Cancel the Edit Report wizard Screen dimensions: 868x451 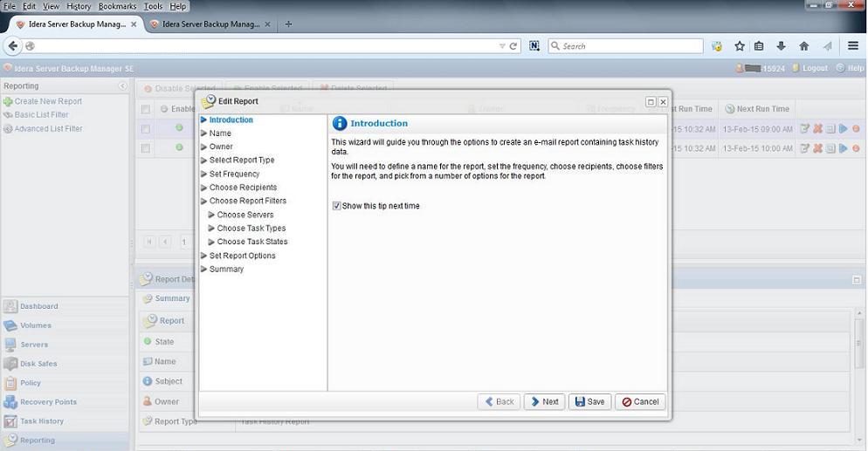coord(640,402)
